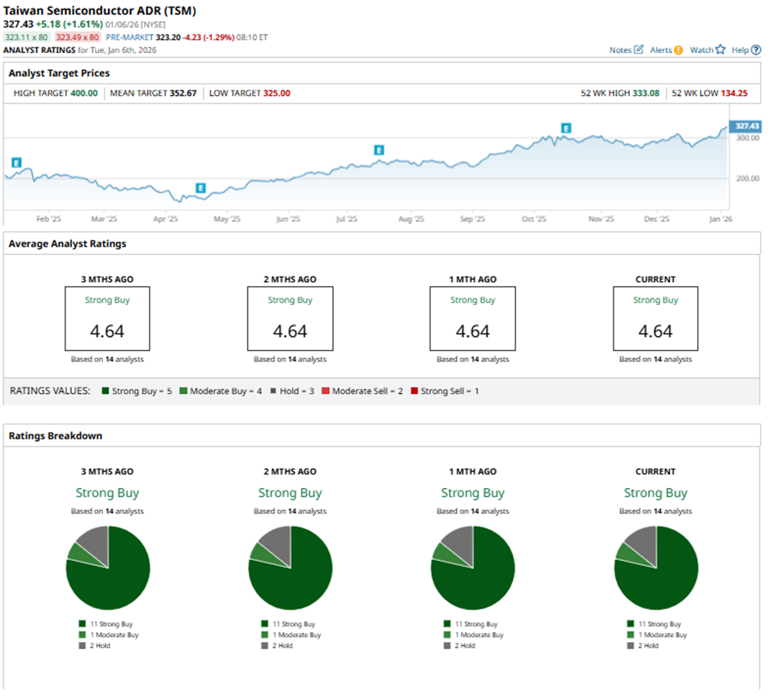
Task: Click the 1 Mth Ago pie chart
Action: coord(473,568)
